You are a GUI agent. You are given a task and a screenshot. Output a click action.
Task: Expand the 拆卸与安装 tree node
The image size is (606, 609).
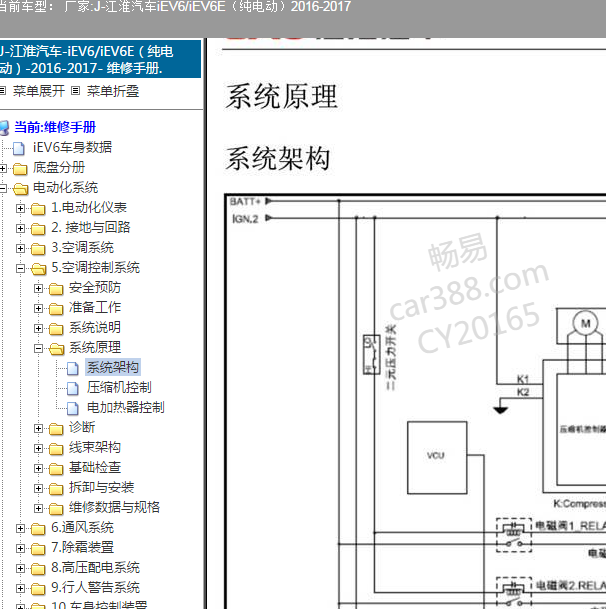pos(38,489)
